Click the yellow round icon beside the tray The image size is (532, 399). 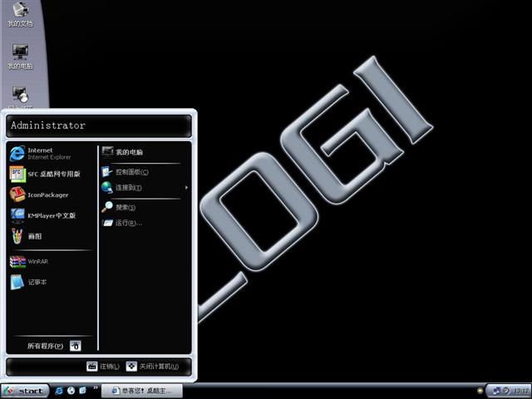(480, 391)
